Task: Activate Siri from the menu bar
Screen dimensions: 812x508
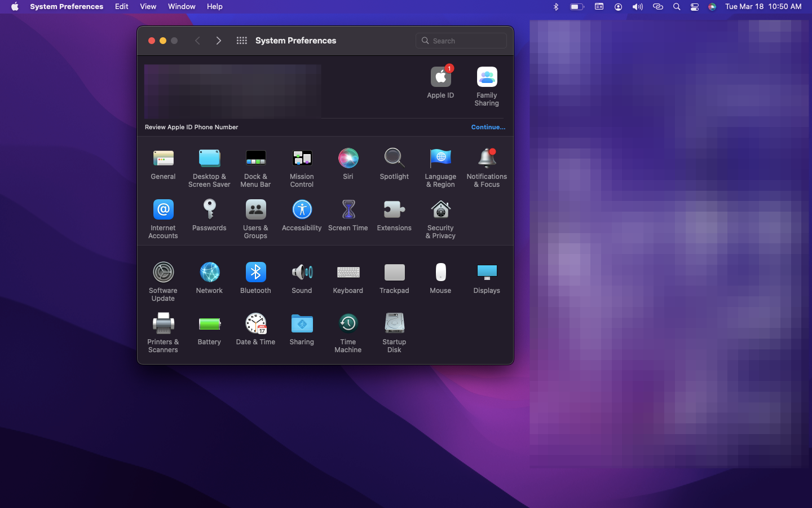Action: pos(712,7)
